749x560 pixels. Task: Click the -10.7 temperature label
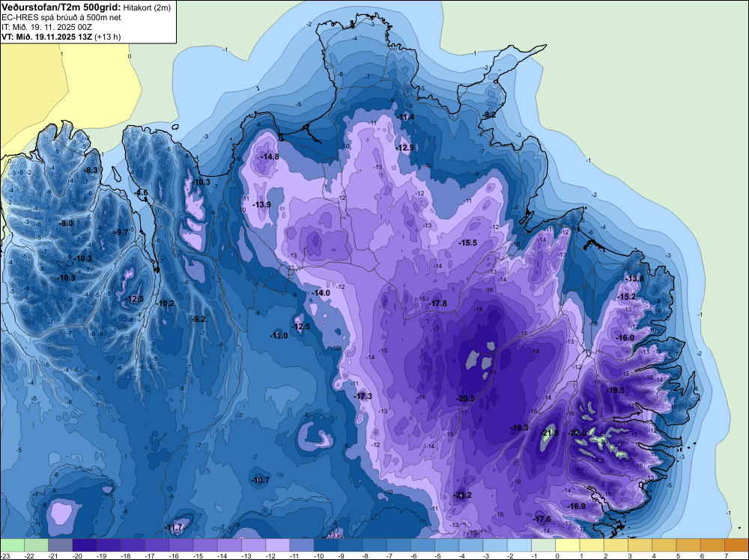point(261,480)
